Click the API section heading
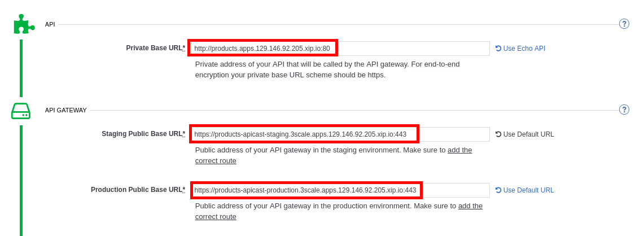Viewport: 644px width, 236px height. 50,24
